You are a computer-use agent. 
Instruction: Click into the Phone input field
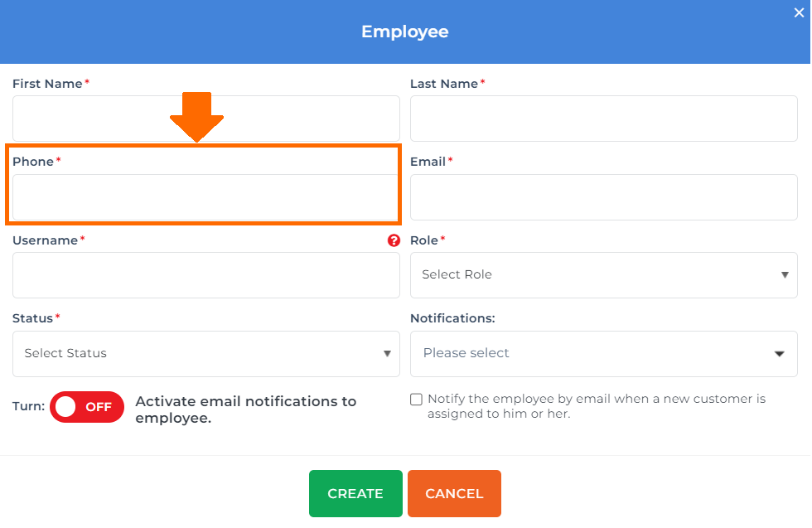[x=205, y=197]
